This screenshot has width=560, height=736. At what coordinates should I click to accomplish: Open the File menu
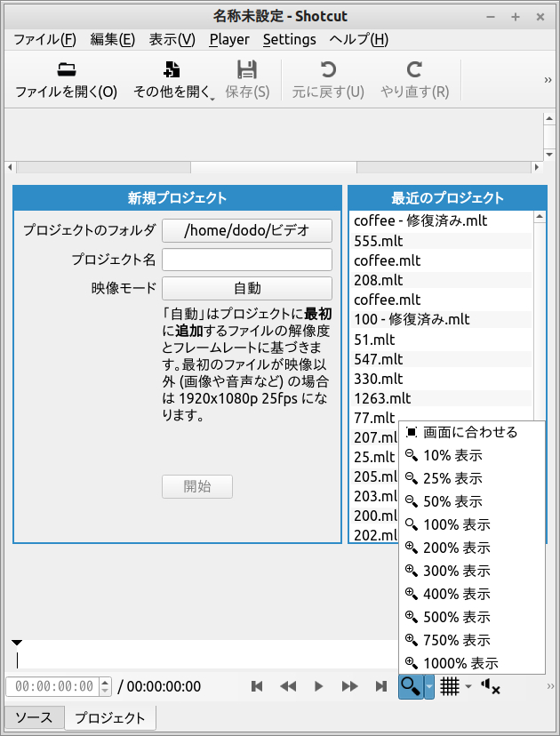click(44, 39)
